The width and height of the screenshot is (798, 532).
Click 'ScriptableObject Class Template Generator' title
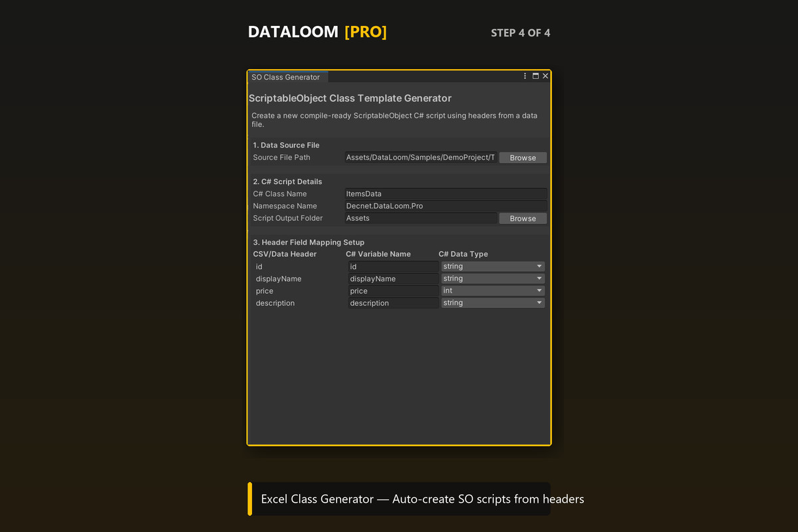tap(350, 98)
